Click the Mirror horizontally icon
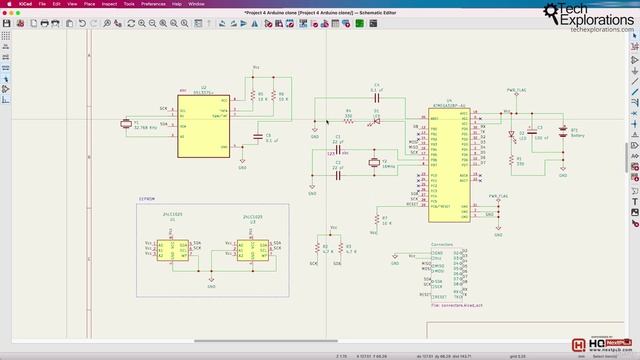 255,23
